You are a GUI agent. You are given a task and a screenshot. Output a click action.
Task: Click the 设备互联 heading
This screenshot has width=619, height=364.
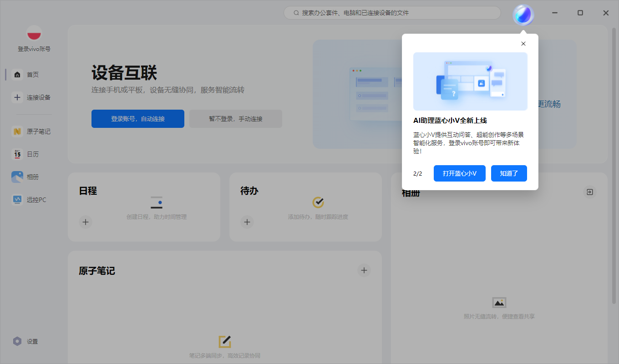(124, 73)
